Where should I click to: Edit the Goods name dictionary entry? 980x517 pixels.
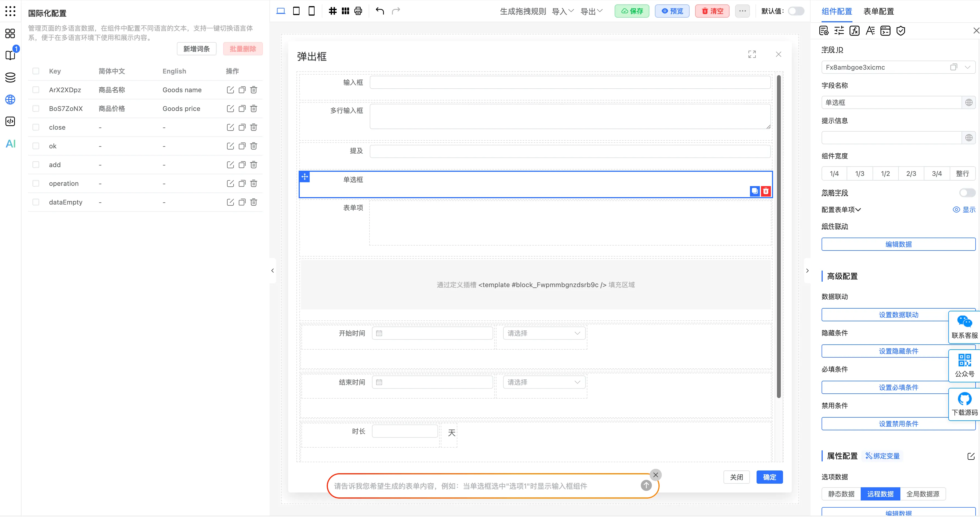(230, 90)
